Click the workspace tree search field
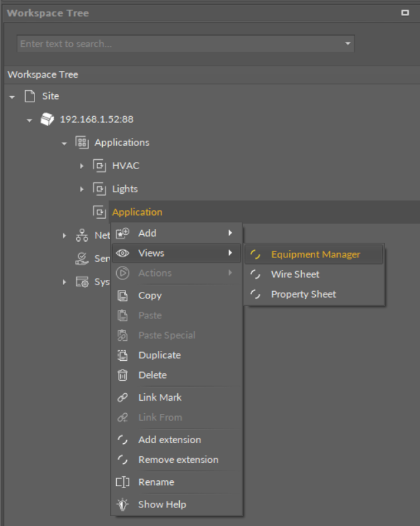This screenshot has width=420, height=526. pyautogui.click(x=179, y=44)
